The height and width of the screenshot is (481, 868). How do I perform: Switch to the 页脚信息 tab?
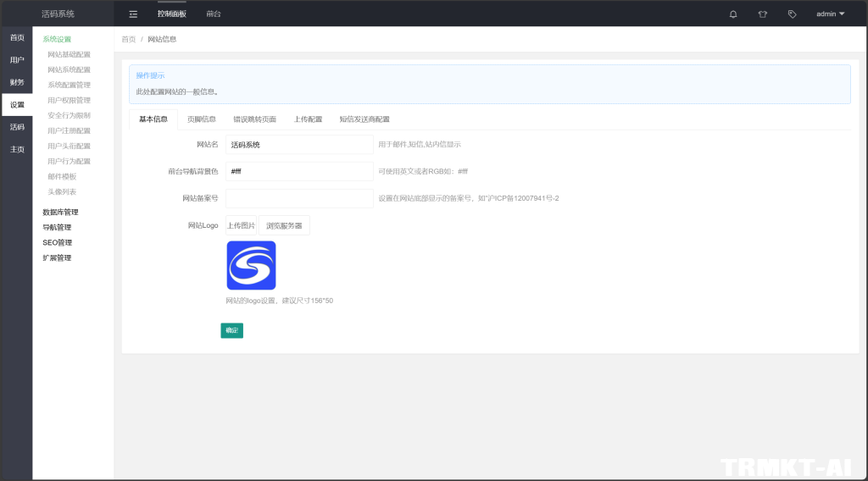tap(201, 119)
